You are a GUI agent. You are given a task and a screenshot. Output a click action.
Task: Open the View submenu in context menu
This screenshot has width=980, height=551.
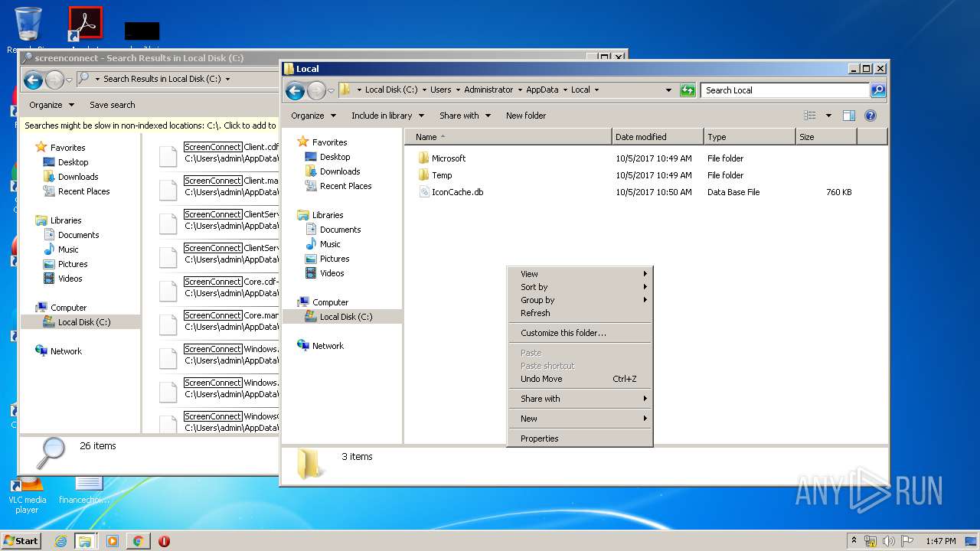(x=580, y=274)
